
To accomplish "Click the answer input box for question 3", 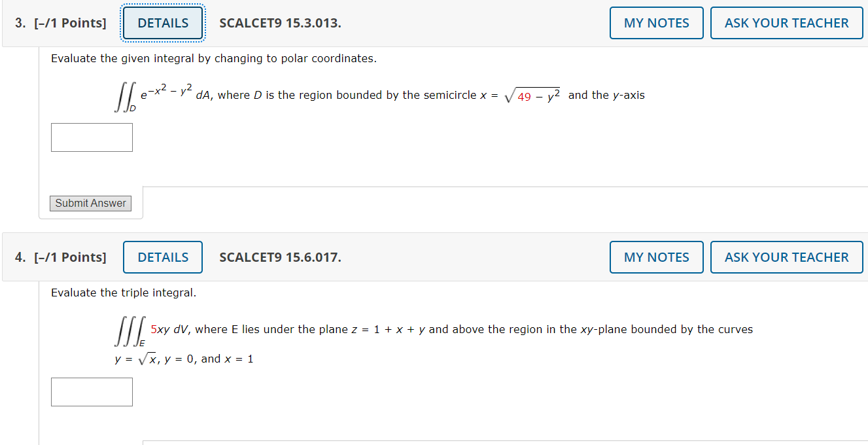I will [x=92, y=137].
